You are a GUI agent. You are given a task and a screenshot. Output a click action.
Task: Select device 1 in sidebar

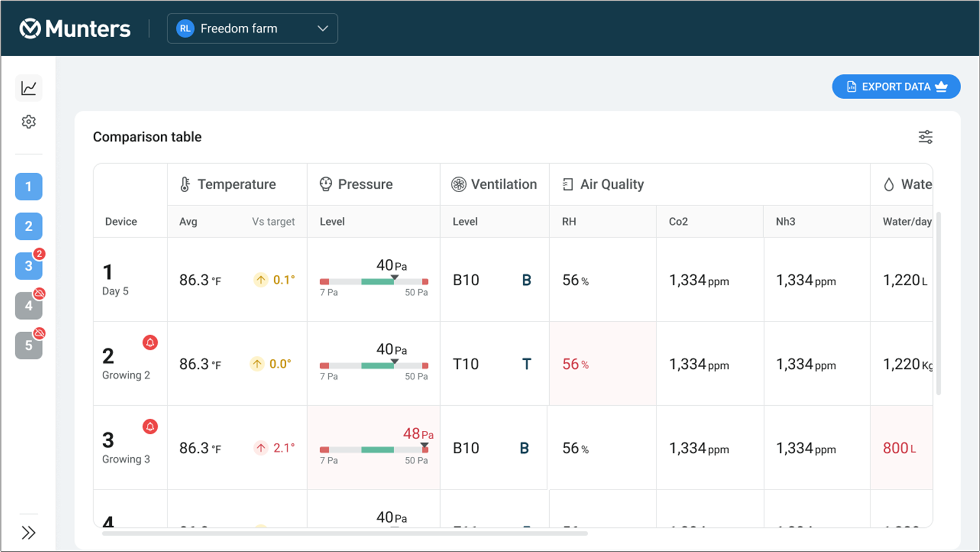29,186
